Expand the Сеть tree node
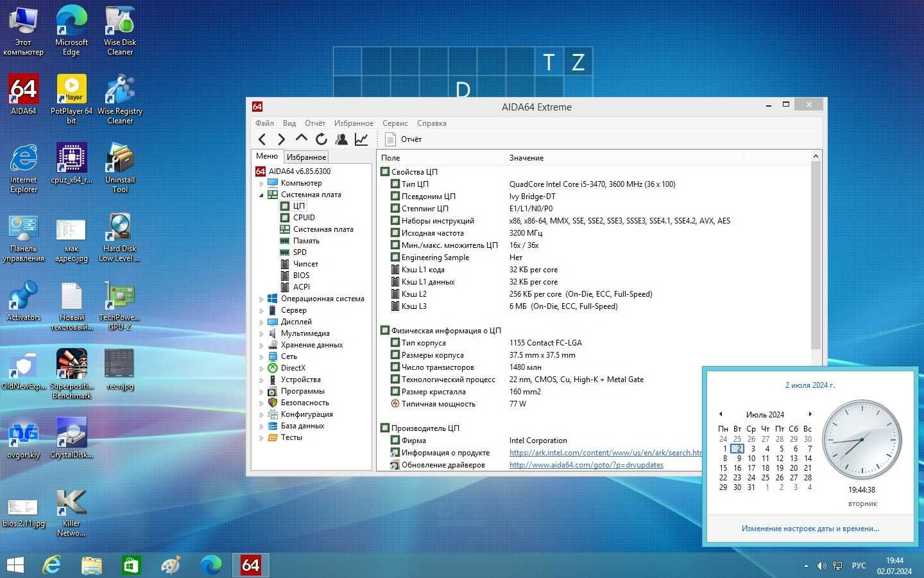924x578 pixels. pyautogui.click(x=261, y=357)
